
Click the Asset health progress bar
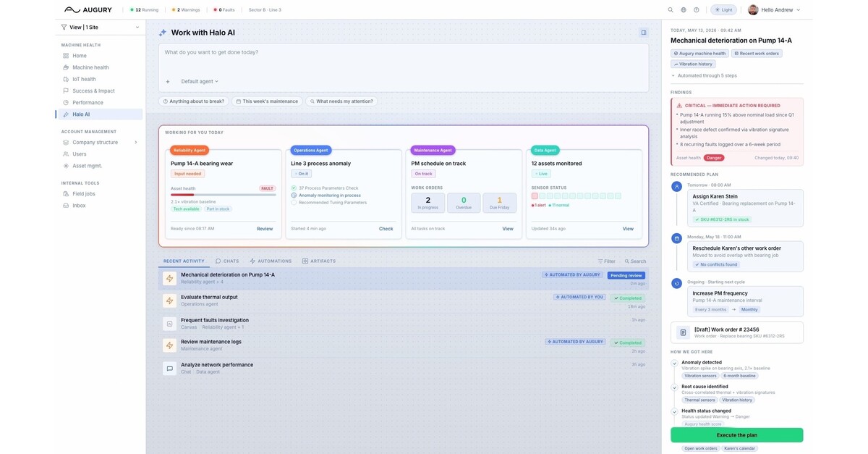pos(223,195)
